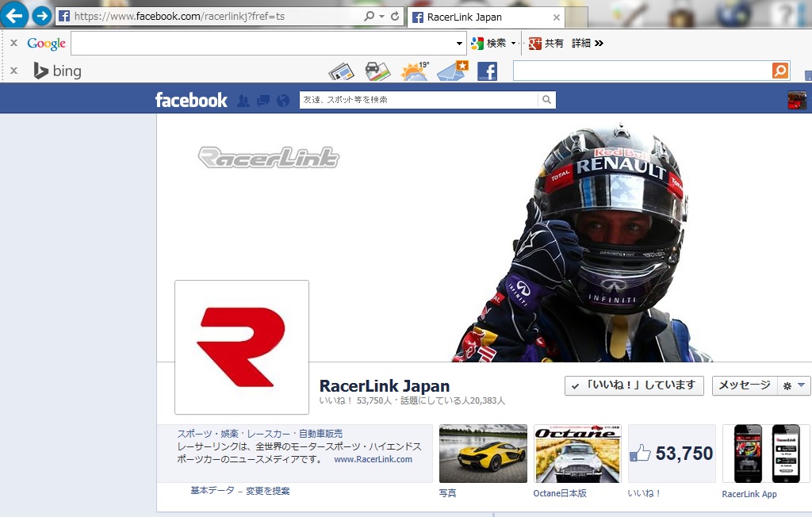Toggle the 「いいね！」しています liked button
Screen dimensions: 812x517
(634, 385)
